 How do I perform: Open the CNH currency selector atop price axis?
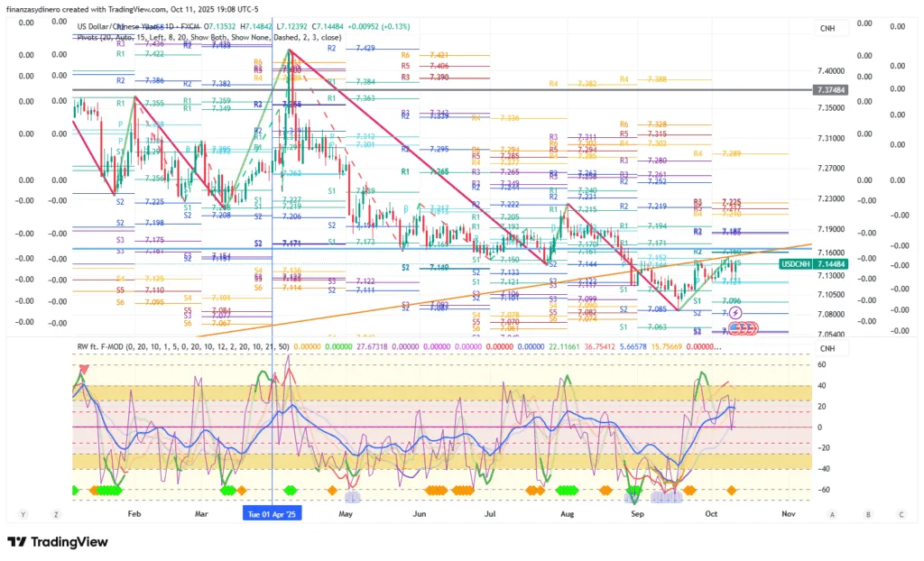[827, 29]
